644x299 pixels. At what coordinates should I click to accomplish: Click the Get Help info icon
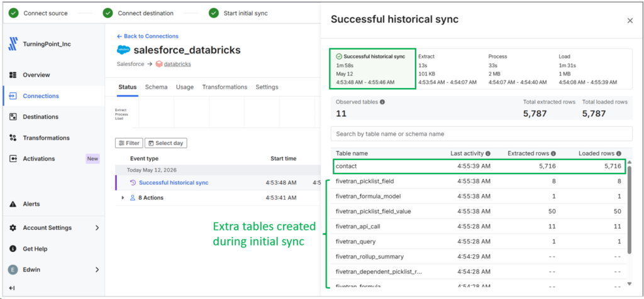pos(13,249)
